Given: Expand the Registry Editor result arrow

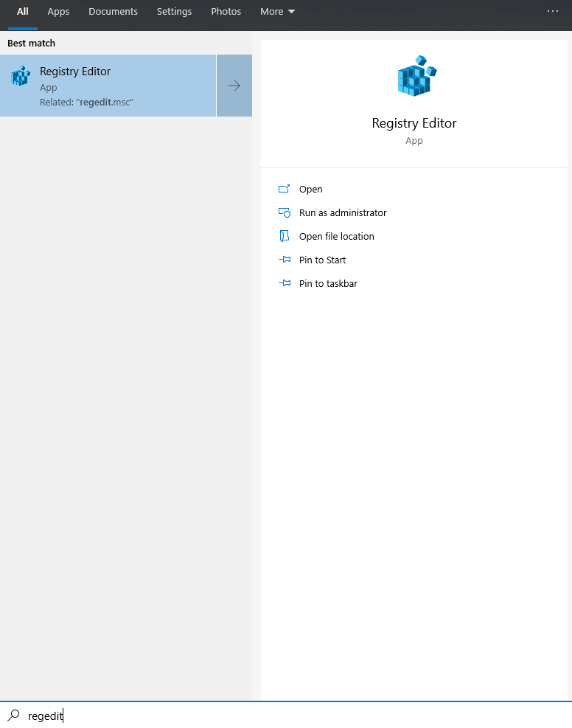Looking at the screenshot, I should pos(234,86).
